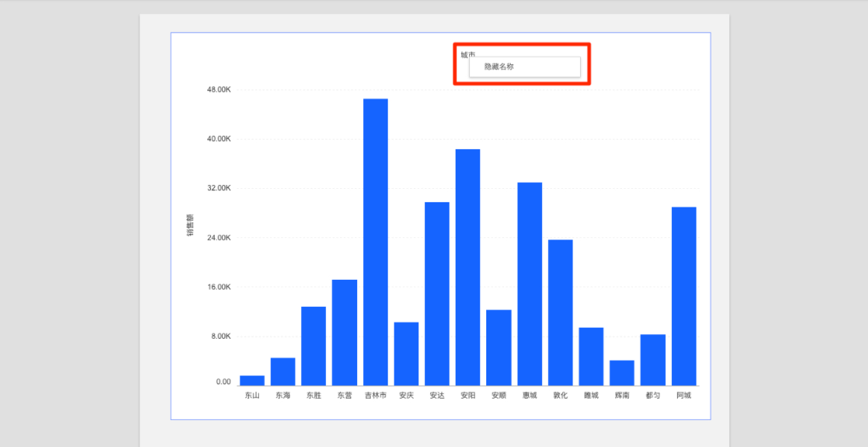
Task: Click the 都匀 x-axis label
Action: point(653,396)
